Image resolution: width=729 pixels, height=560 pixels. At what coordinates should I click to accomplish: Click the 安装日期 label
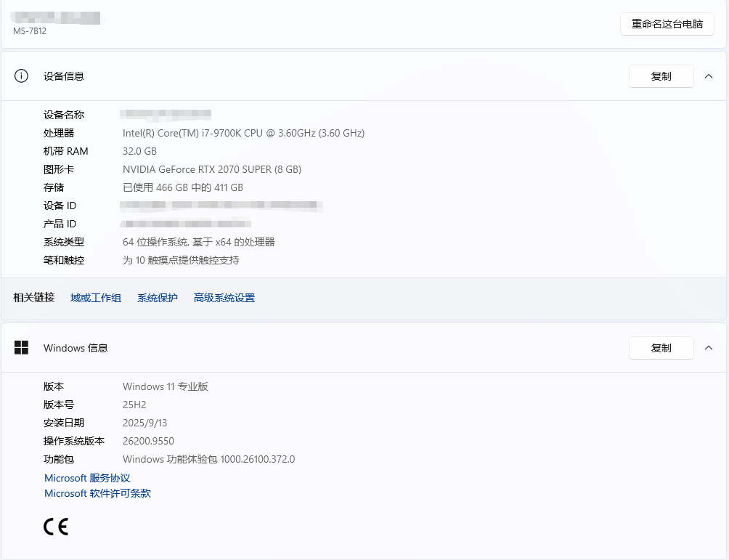tap(64, 423)
